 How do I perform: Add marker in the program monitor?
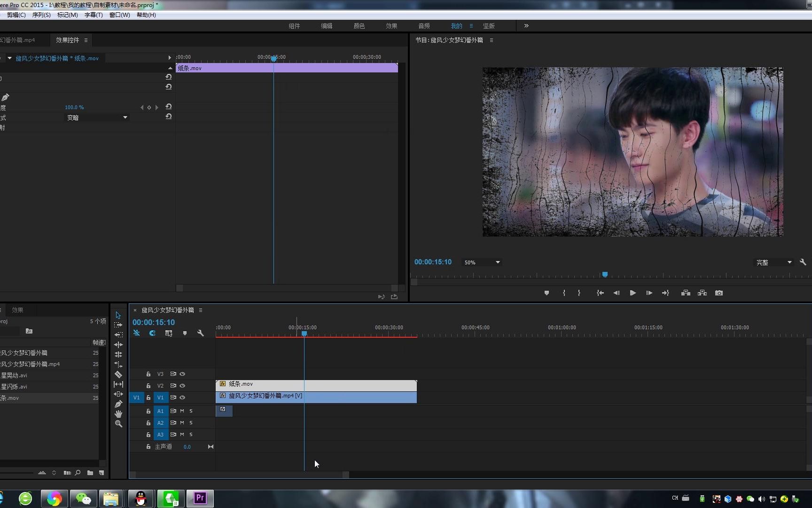(547, 293)
